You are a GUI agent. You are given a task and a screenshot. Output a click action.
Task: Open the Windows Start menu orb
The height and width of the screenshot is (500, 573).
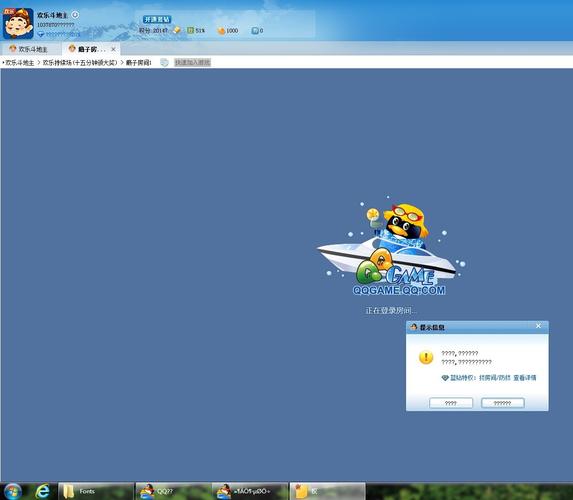(13, 491)
